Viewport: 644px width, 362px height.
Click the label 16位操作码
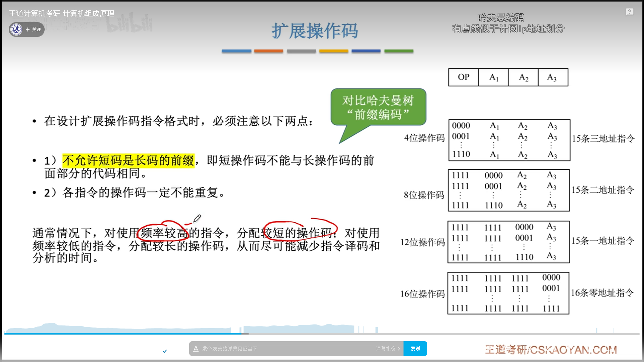423,294
